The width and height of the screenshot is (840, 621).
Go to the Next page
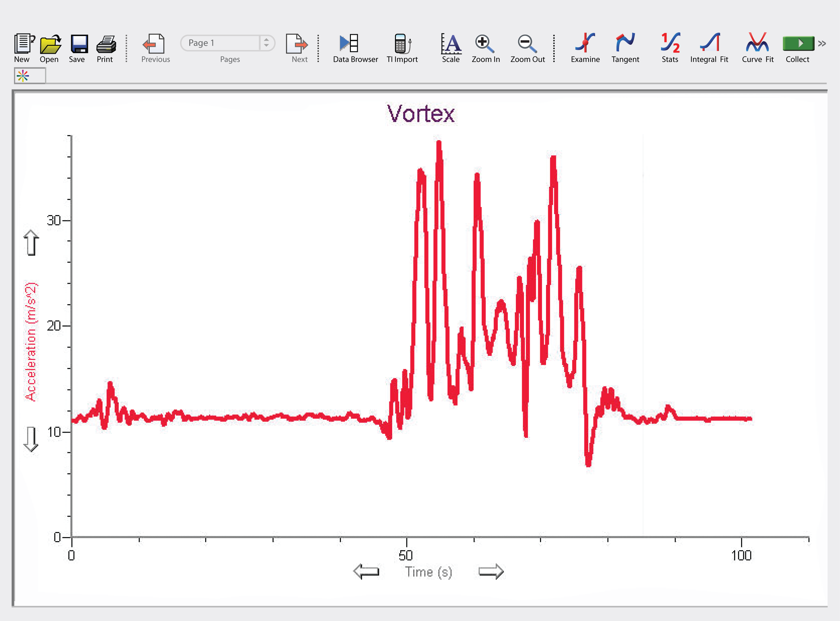click(x=297, y=44)
